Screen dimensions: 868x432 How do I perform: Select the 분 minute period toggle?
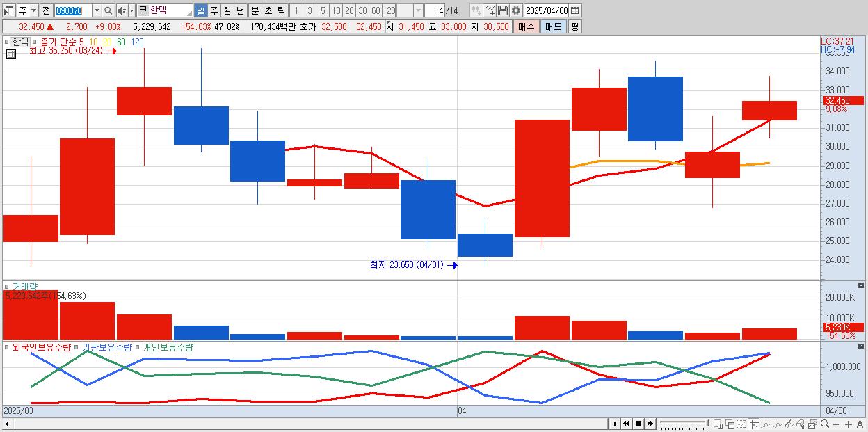[255, 10]
